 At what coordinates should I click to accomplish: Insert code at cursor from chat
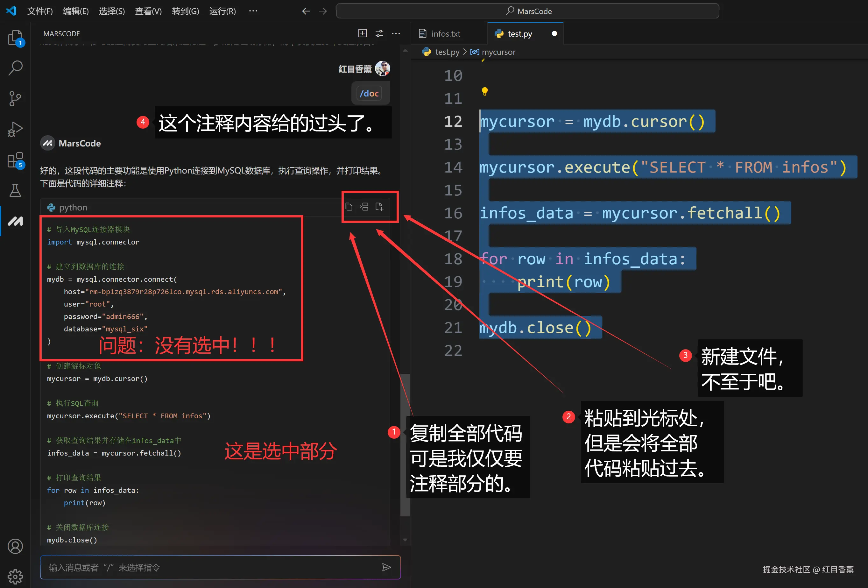coord(364,207)
